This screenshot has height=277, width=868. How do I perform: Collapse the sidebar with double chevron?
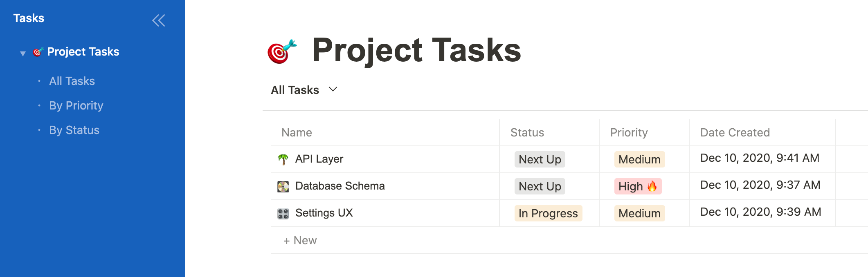[159, 20]
